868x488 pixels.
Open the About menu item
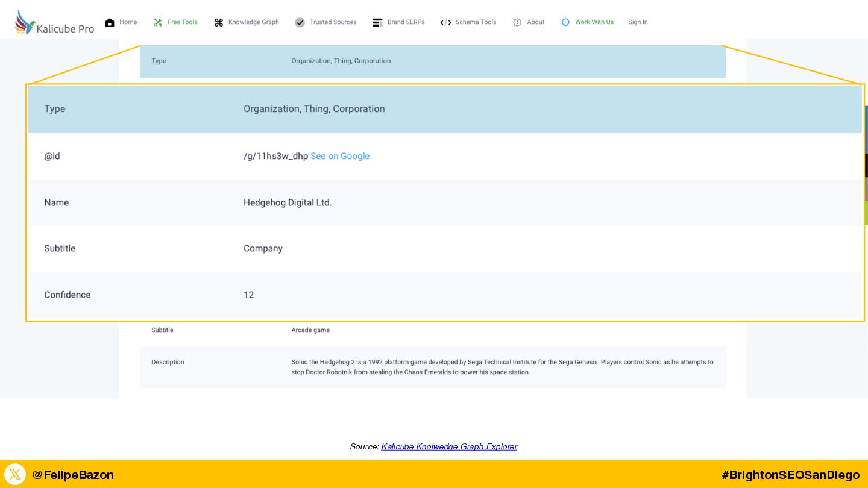[536, 22]
